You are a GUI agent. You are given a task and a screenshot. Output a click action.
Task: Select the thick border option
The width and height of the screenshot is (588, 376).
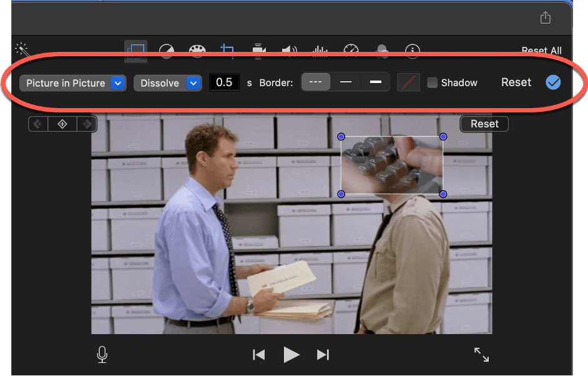coord(375,82)
